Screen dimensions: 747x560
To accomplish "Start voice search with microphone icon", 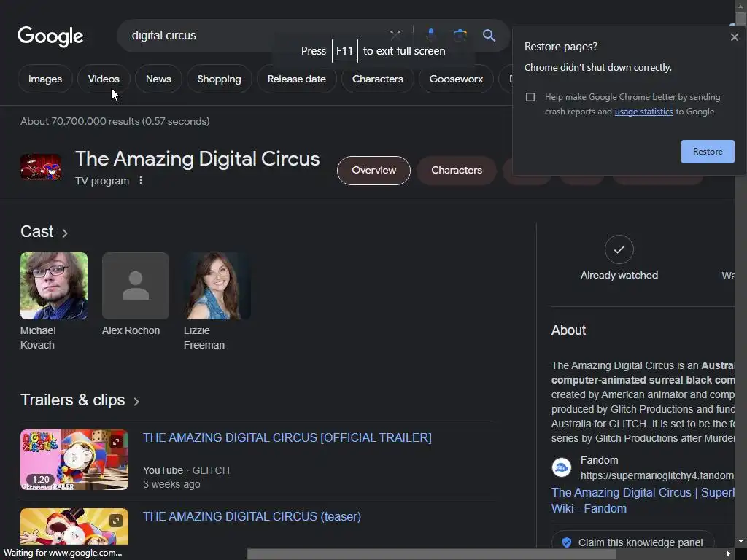I will [x=430, y=35].
